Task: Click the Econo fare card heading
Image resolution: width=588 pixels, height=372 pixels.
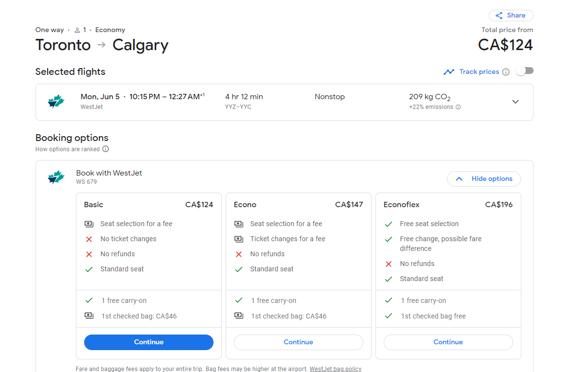Action: click(245, 205)
